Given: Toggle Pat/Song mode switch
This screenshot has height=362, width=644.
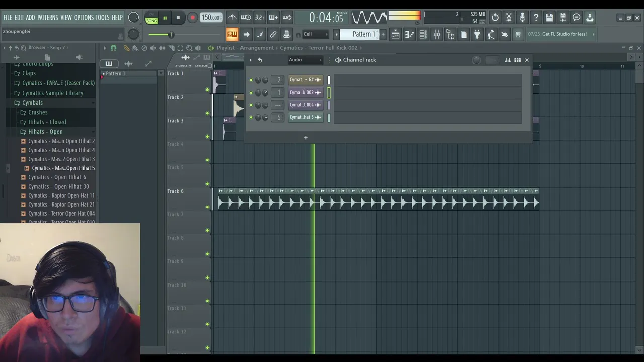Looking at the screenshot, I should (151, 18).
